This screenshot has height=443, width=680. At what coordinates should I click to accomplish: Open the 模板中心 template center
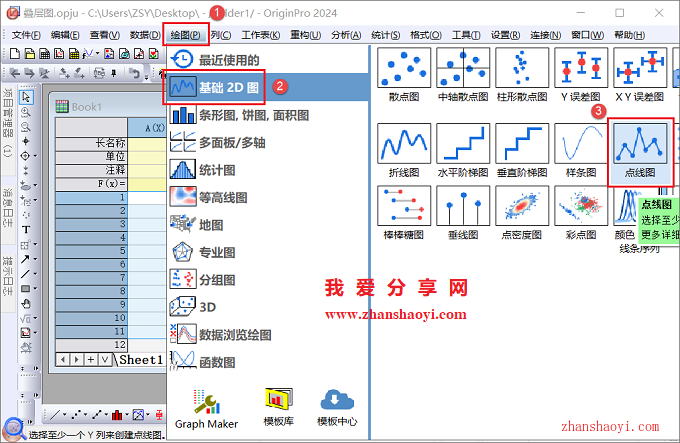point(337,407)
